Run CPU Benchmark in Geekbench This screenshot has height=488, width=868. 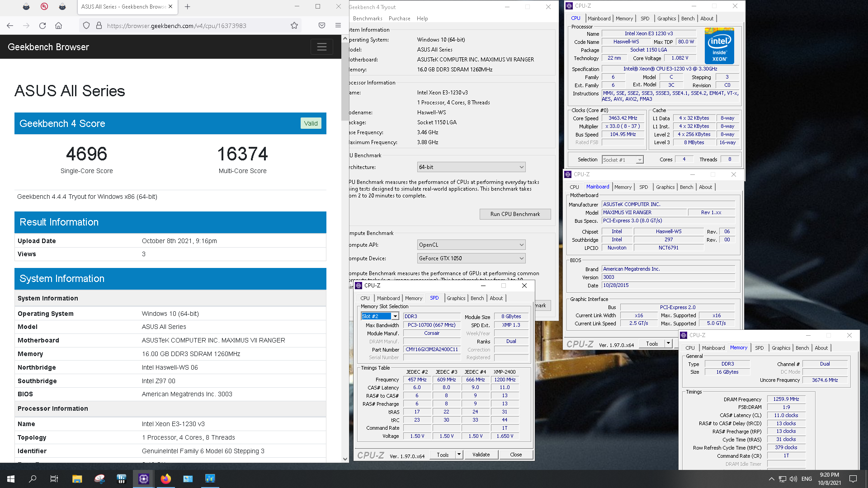point(515,214)
